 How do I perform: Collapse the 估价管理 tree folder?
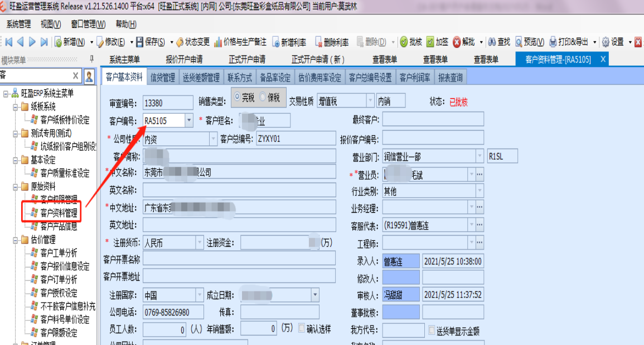tap(15, 240)
